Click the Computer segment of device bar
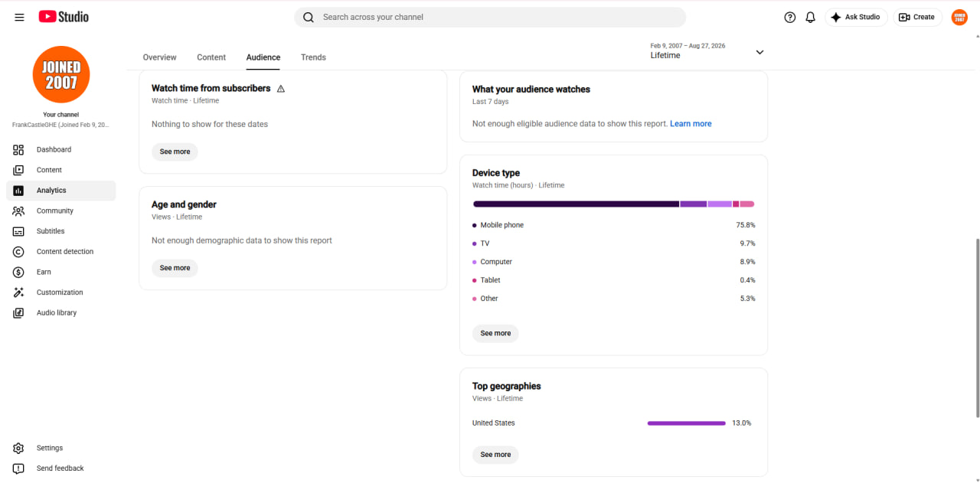This screenshot has height=483, width=980. pos(720,204)
